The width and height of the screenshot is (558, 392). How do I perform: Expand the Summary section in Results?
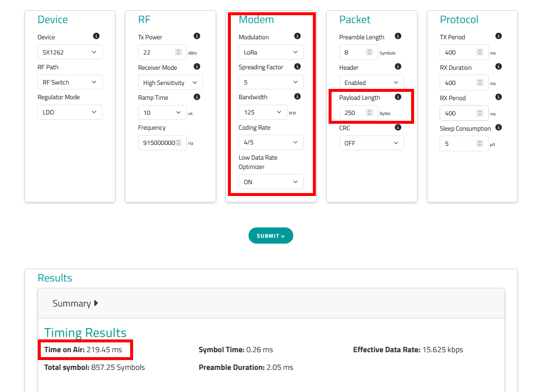[75, 304]
